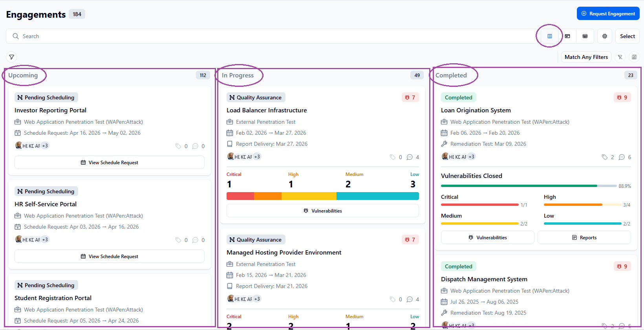Click the Upcoming count badge 112
Image resolution: width=644 pixels, height=330 pixels.
pyautogui.click(x=203, y=75)
